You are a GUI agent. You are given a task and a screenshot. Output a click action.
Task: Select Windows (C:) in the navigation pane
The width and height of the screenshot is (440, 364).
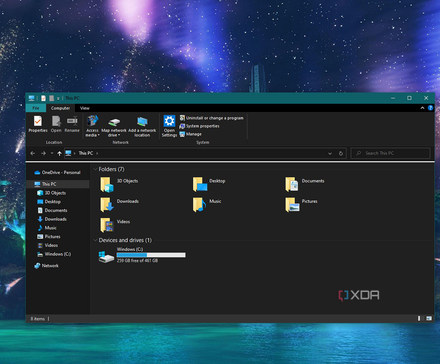(54, 254)
